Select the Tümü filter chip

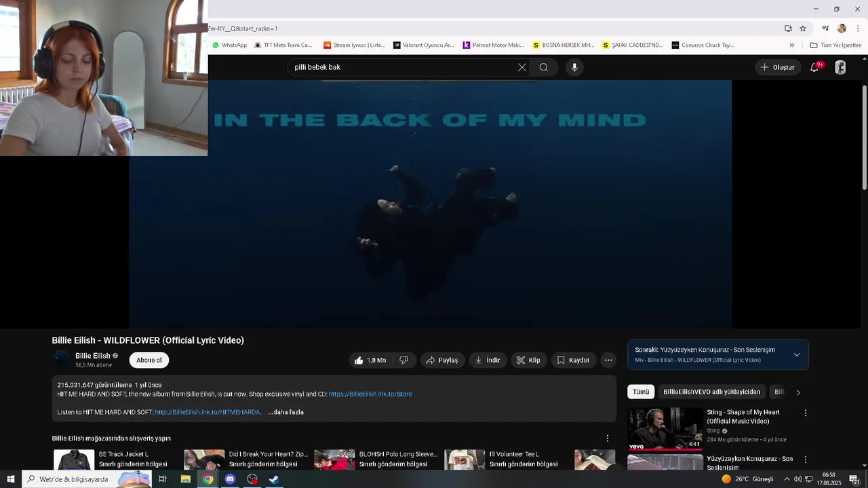(x=641, y=392)
